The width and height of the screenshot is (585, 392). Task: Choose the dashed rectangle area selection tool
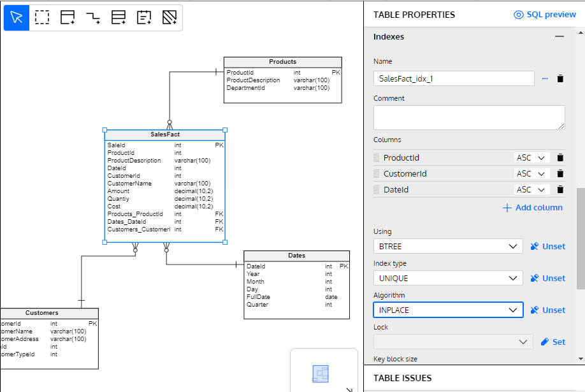point(42,18)
